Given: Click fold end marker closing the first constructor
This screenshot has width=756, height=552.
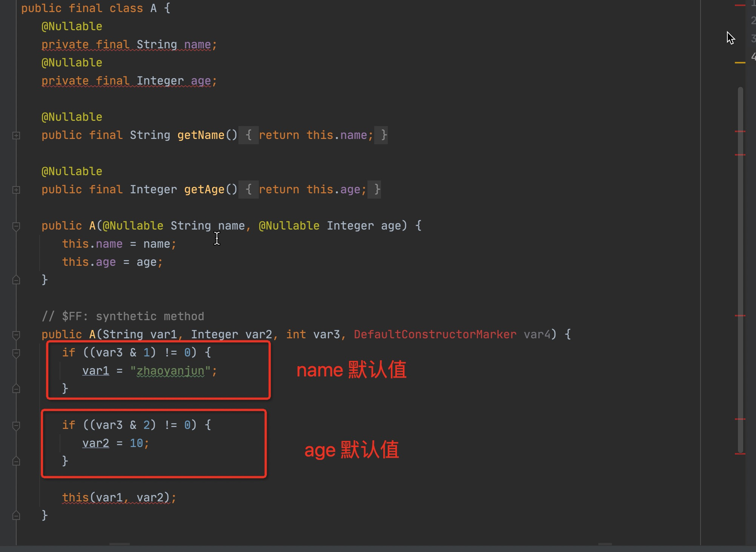Looking at the screenshot, I should 16,280.
